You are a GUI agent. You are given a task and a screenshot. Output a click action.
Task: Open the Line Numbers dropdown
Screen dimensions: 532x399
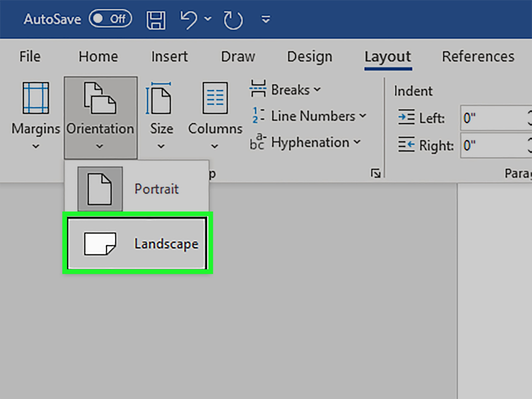click(x=363, y=116)
